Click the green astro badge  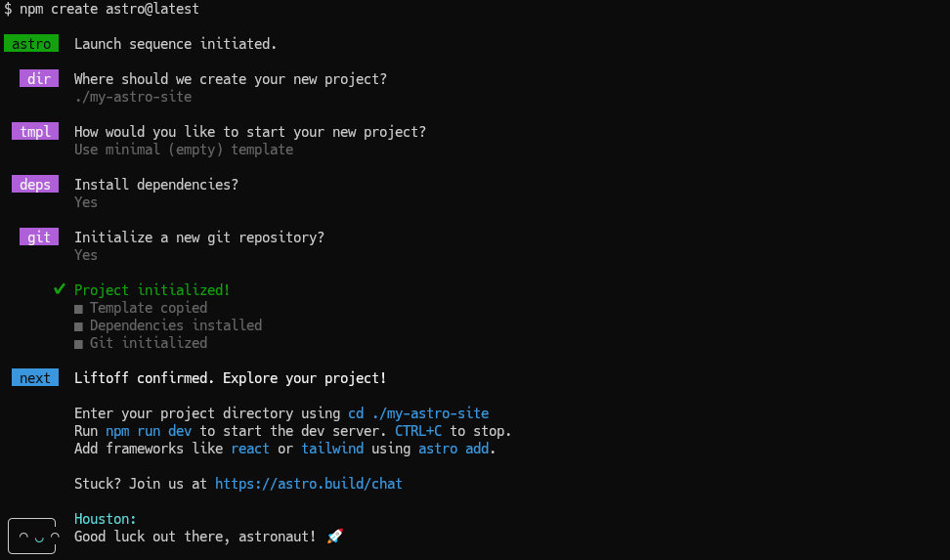pos(31,44)
